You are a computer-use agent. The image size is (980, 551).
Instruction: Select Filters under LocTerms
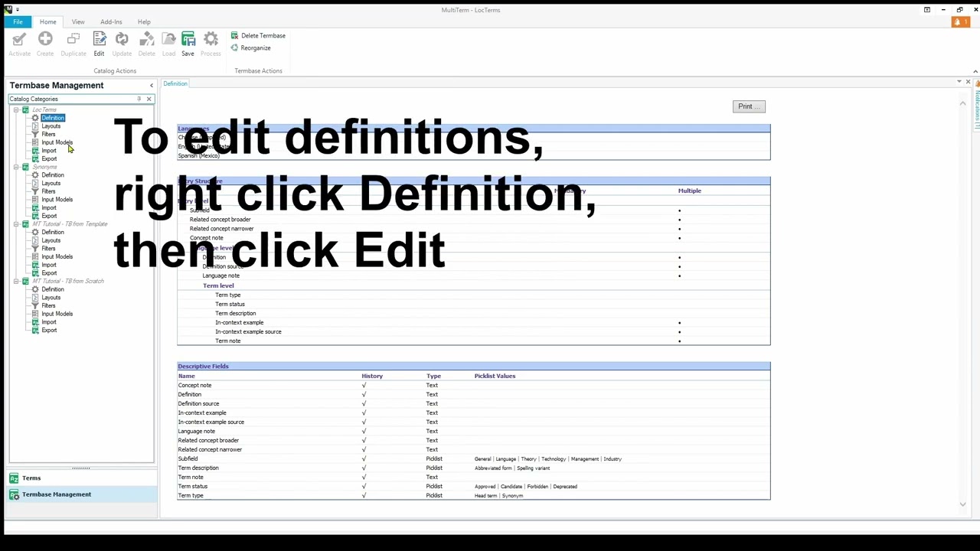48,135
